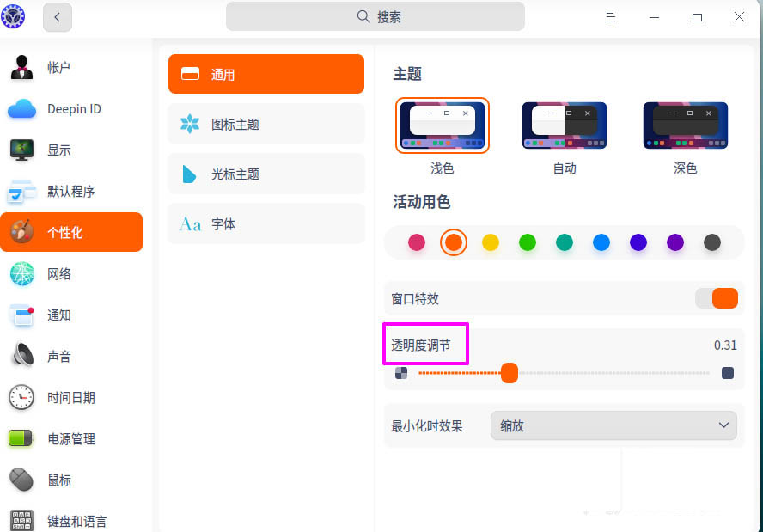
Task: Open the hamburger menu in title bar
Action: tap(611, 16)
